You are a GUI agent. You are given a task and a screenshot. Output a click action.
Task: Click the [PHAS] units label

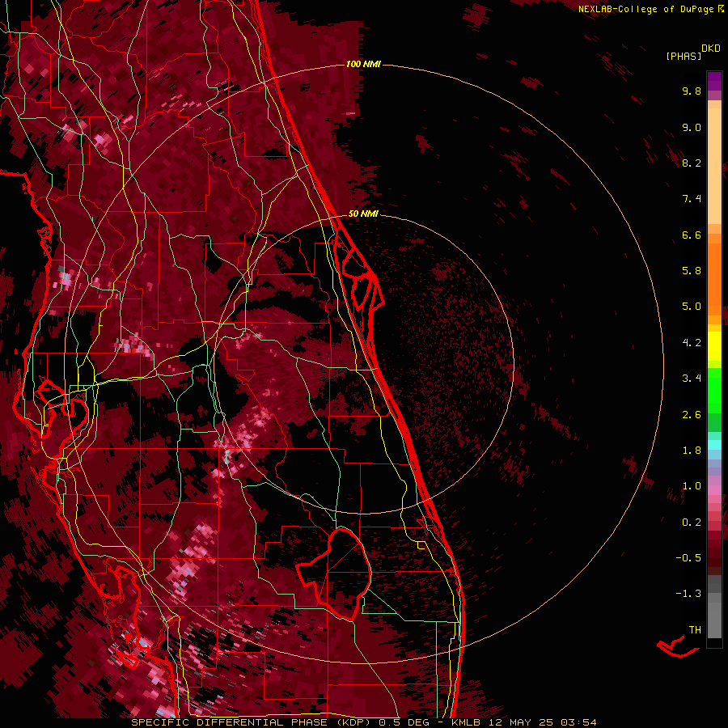684,57
